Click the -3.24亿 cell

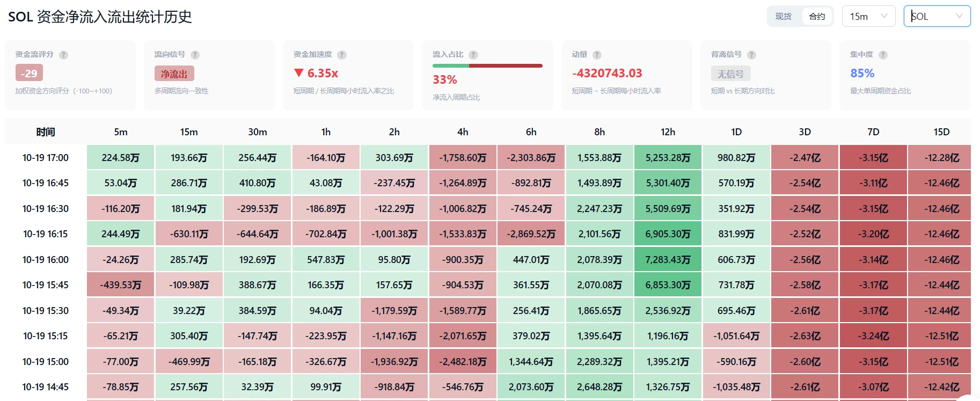(x=873, y=336)
